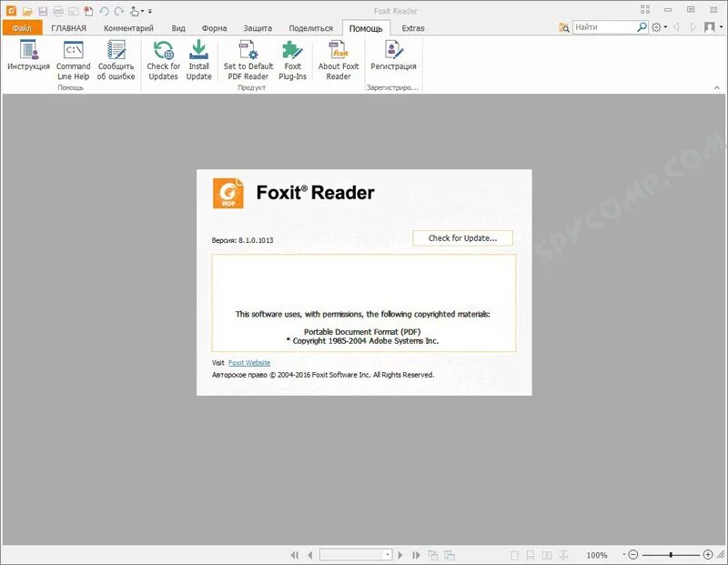
Task: Select the Print icon
Action: 57,11
